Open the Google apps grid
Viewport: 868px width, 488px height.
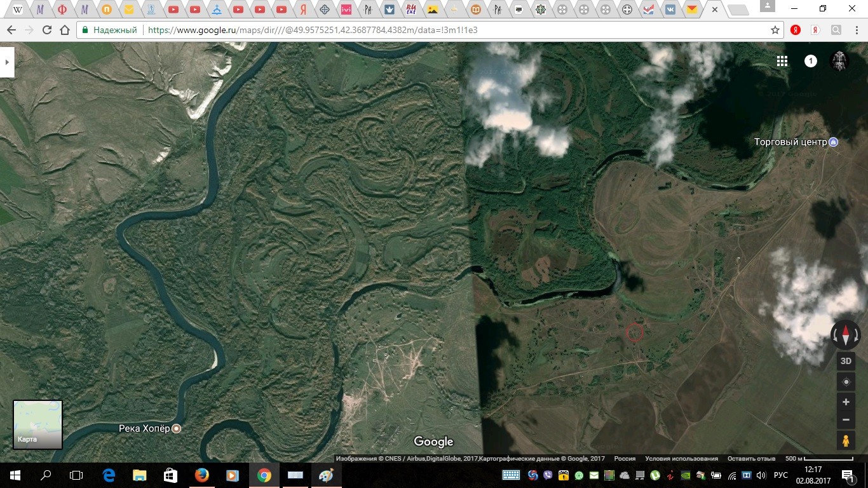tap(782, 61)
